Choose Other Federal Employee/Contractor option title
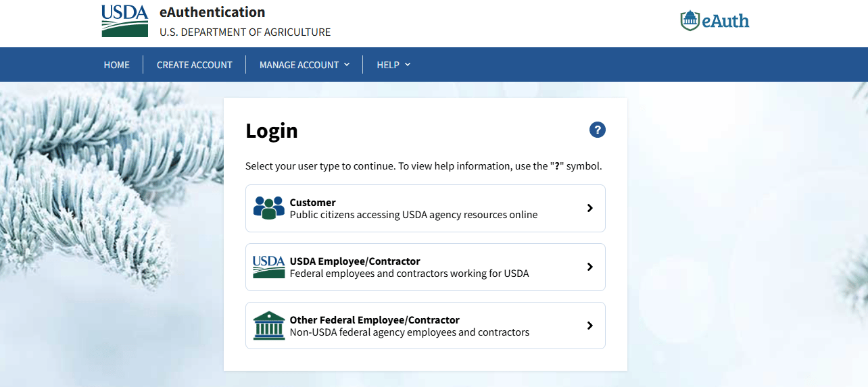The width and height of the screenshot is (868, 387). (375, 319)
